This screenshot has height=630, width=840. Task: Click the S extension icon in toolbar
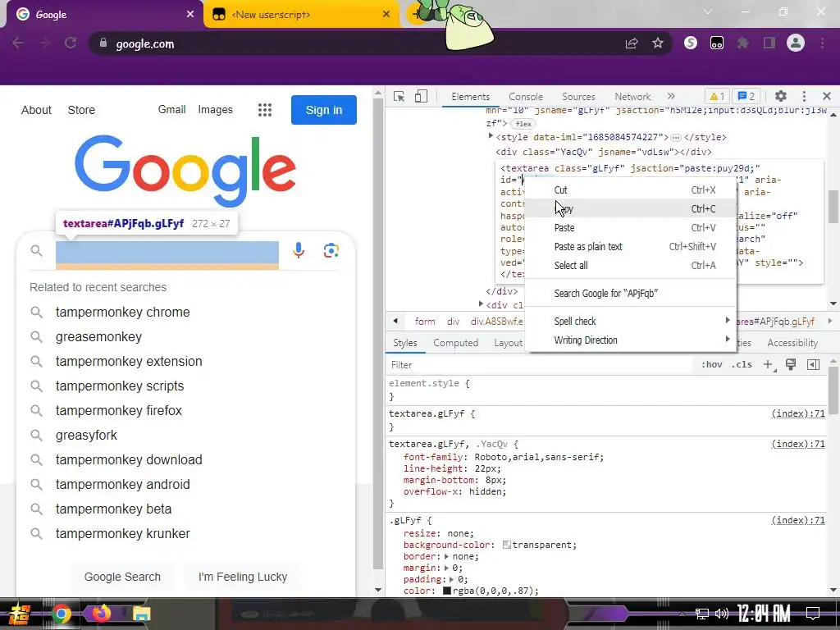691,43
